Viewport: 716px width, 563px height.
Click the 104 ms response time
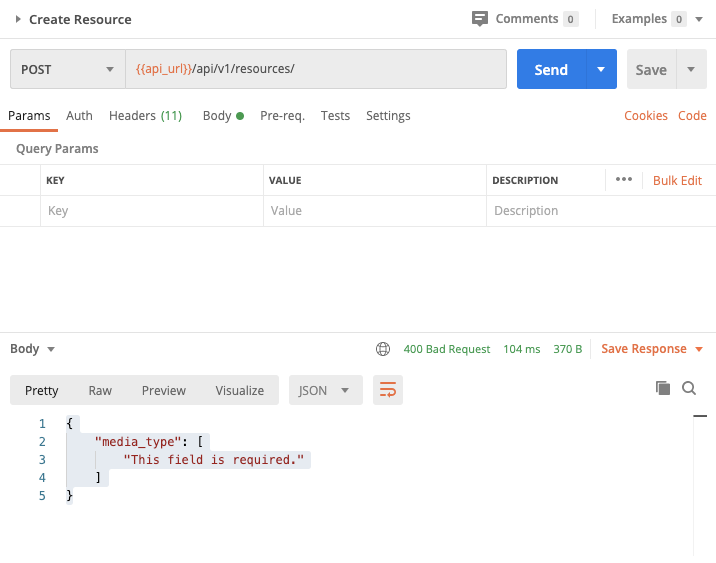(x=521, y=349)
